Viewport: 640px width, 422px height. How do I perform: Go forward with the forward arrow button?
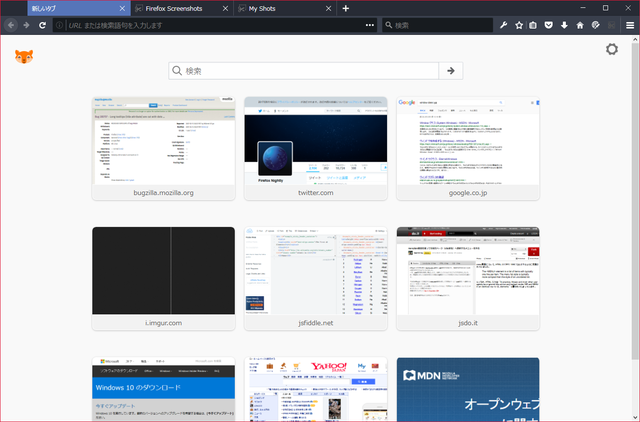coord(27,25)
